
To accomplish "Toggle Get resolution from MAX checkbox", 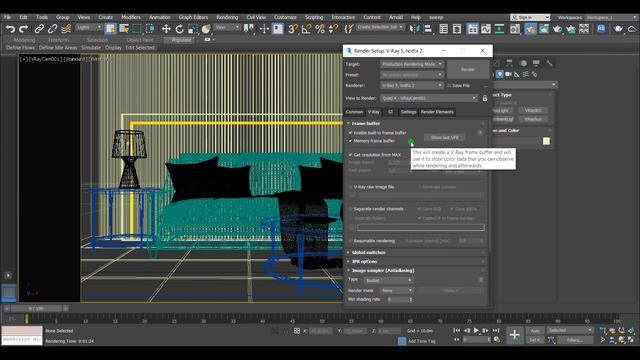I will pyautogui.click(x=350, y=155).
